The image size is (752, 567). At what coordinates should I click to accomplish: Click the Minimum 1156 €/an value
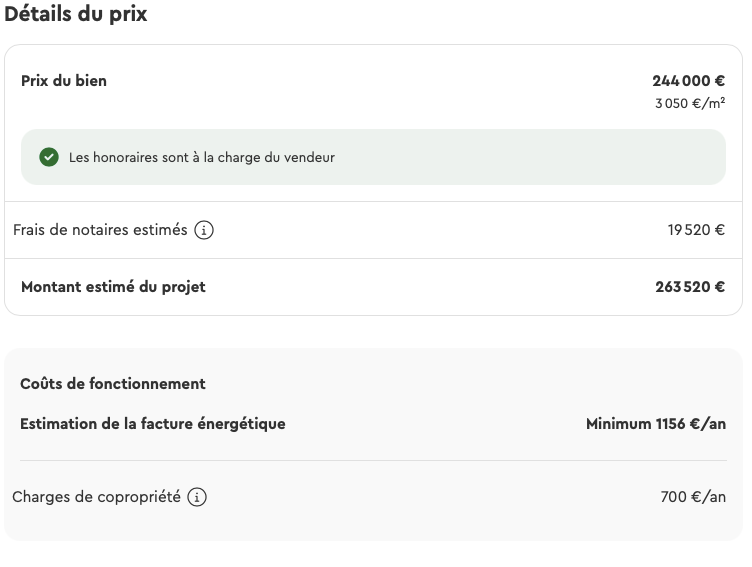click(656, 424)
